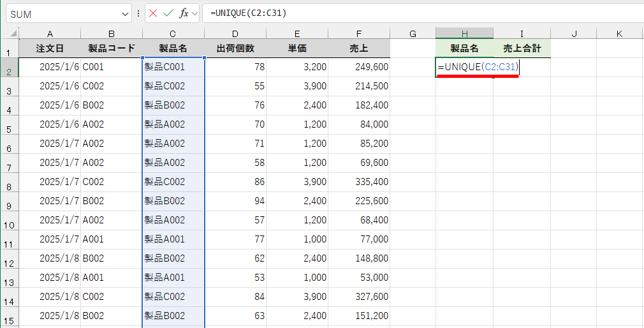Click sales value 69,600

(x=359, y=163)
